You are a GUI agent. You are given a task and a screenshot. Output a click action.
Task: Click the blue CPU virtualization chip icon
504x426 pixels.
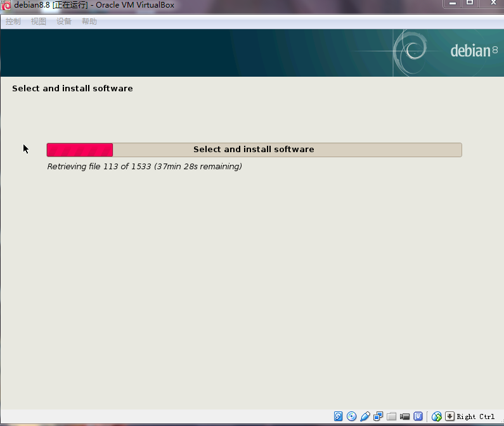(418, 416)
